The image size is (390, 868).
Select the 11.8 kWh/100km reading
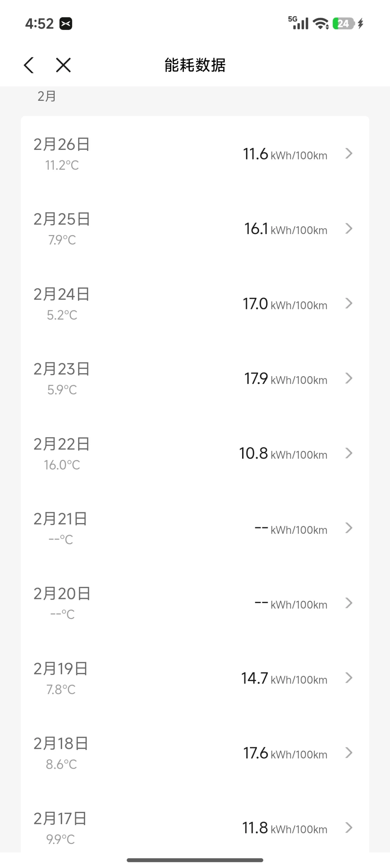pos(284,828)
